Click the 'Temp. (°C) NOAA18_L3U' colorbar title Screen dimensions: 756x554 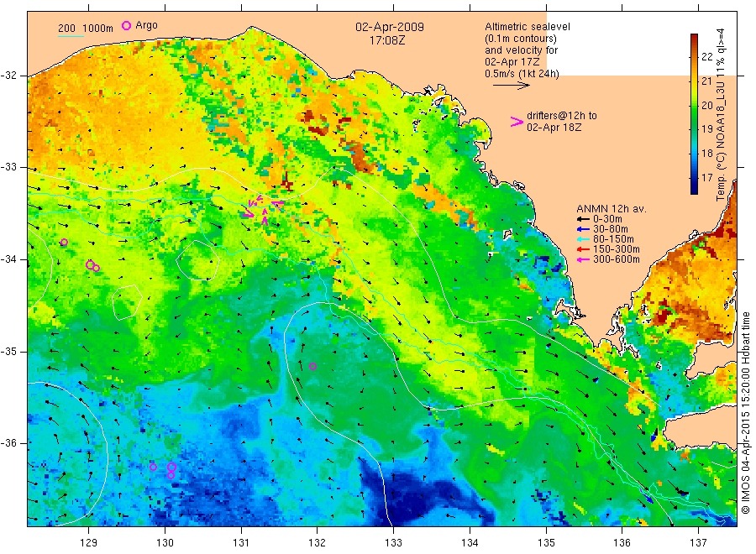pyautogui.click(x=721, y=141)
